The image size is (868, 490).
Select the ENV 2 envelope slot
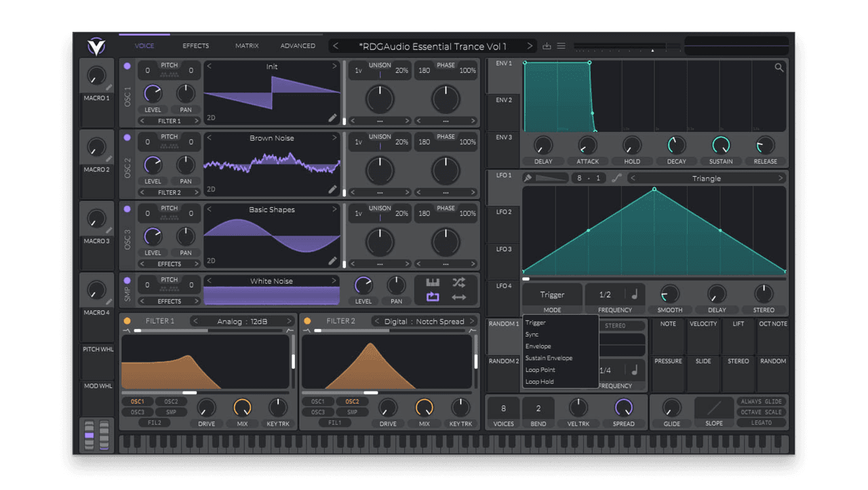tap(502, 100)
